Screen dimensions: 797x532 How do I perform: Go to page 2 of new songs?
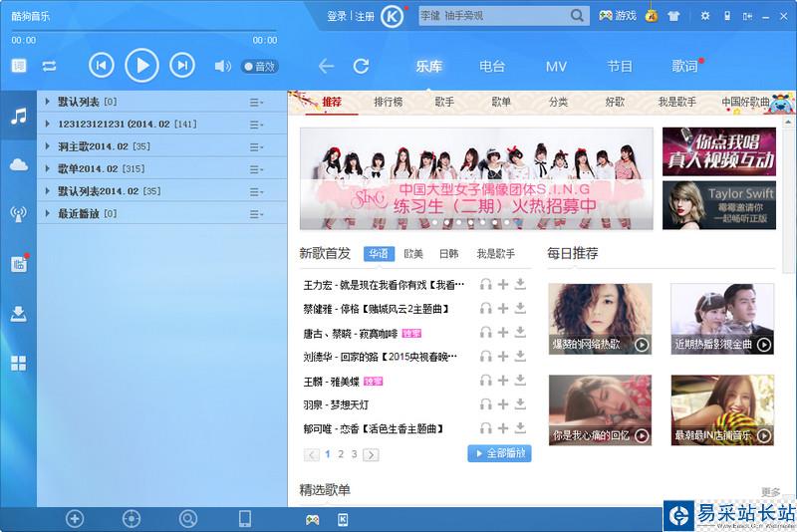341,454
